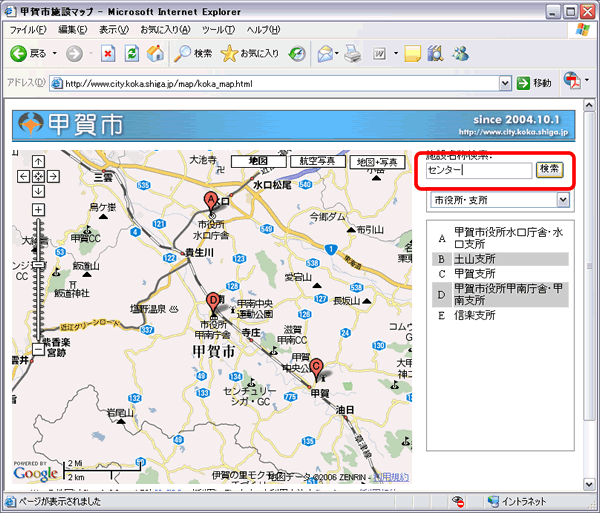Go to Home page icon

[155, 54]
